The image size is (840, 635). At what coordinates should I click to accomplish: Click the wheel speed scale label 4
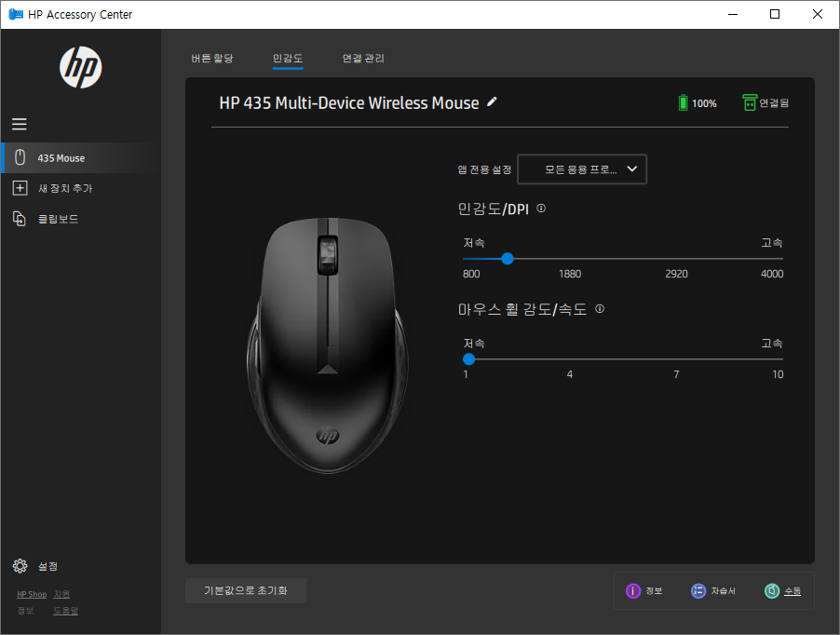click(569, 374)
